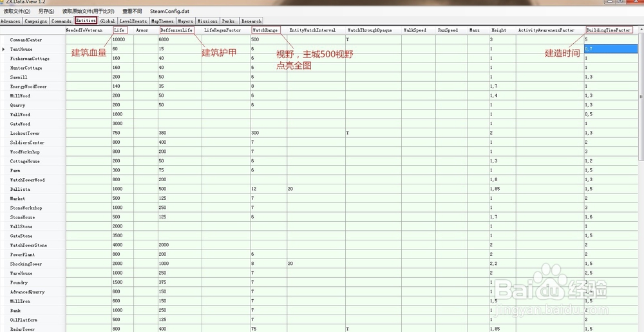Switch to the Advances tab
This screenshot has width=644, height=332.
(x=11, y=21)
